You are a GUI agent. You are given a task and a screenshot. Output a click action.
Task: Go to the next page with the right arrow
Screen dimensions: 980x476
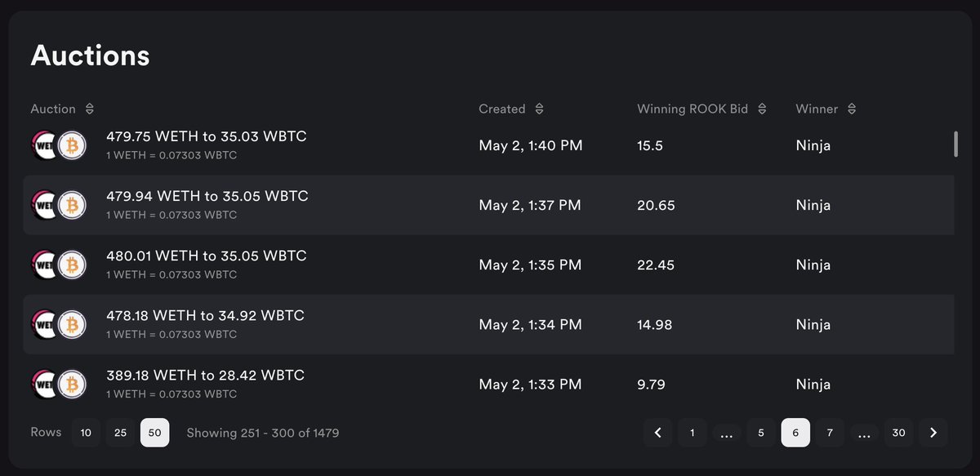point(933,433)
